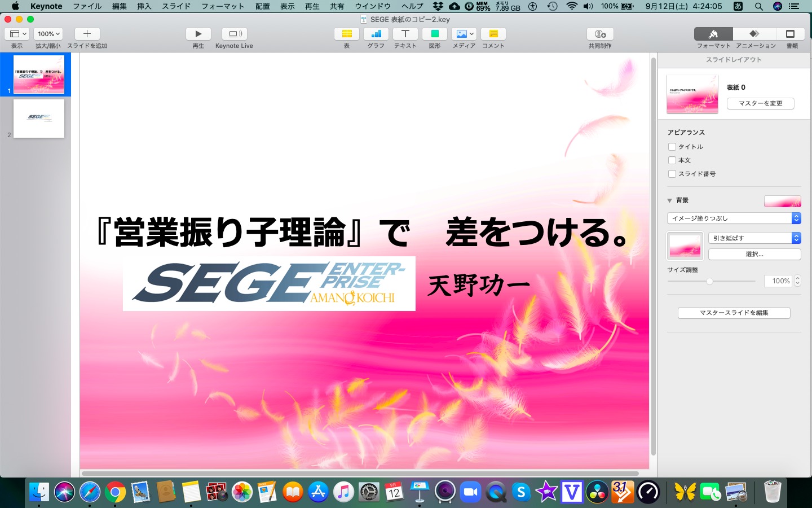Open Keynote Live from the toolbar
This screenshot has height=508, width=812.
pos(235,34)
